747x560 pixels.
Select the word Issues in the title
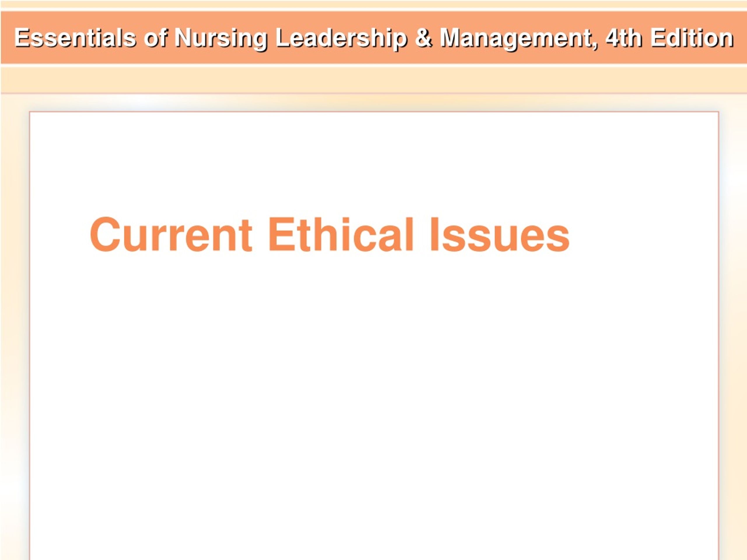500,235
